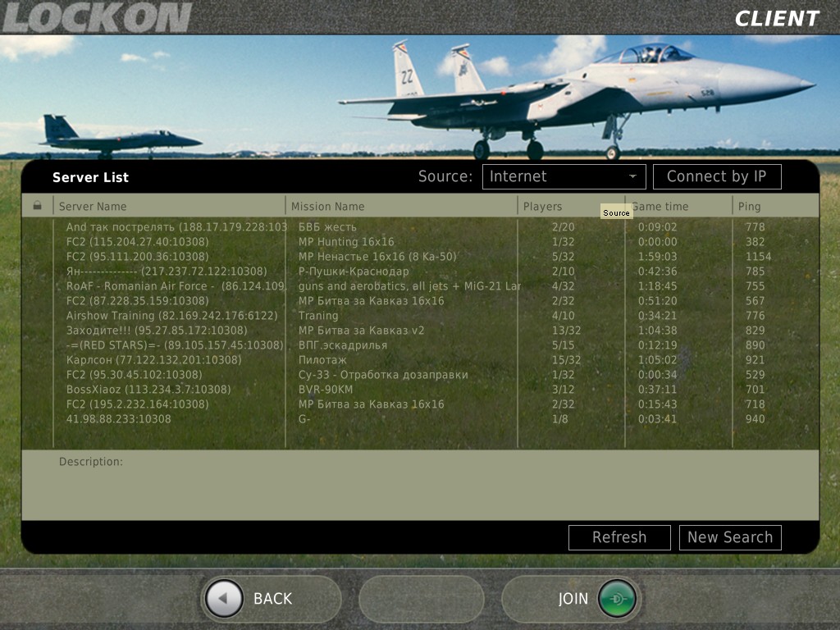840x630 pixels.
Task: Click the New Search button
Action: [730, 537]
